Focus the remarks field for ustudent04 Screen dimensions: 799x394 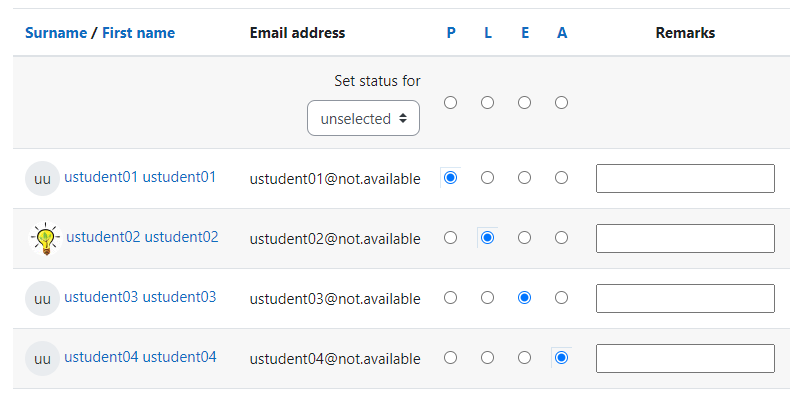tap(685, 358)
